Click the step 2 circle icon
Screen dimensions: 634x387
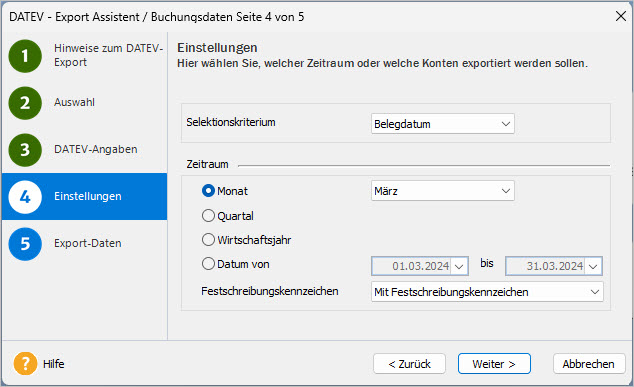[x=25, y=103]
